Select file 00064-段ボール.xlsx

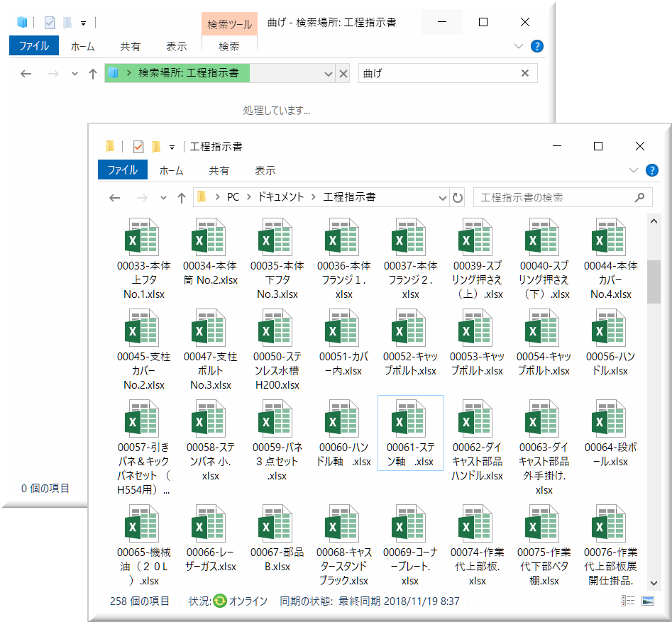(x=610, y=433)
